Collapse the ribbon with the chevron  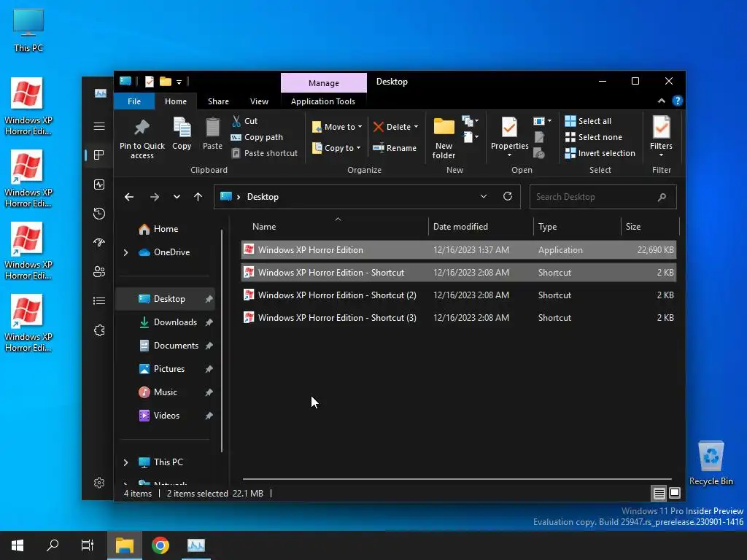coord(661,101)
